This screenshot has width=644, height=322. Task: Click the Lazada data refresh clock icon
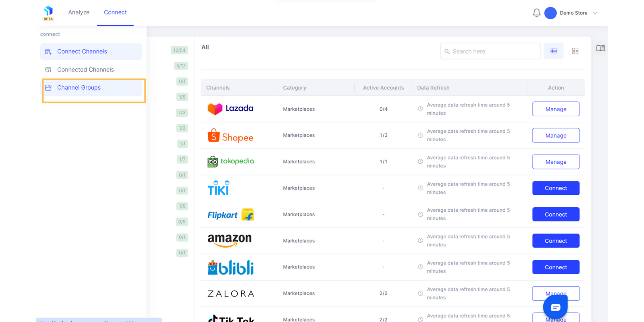pyautogui.click(x=420, y=109)
